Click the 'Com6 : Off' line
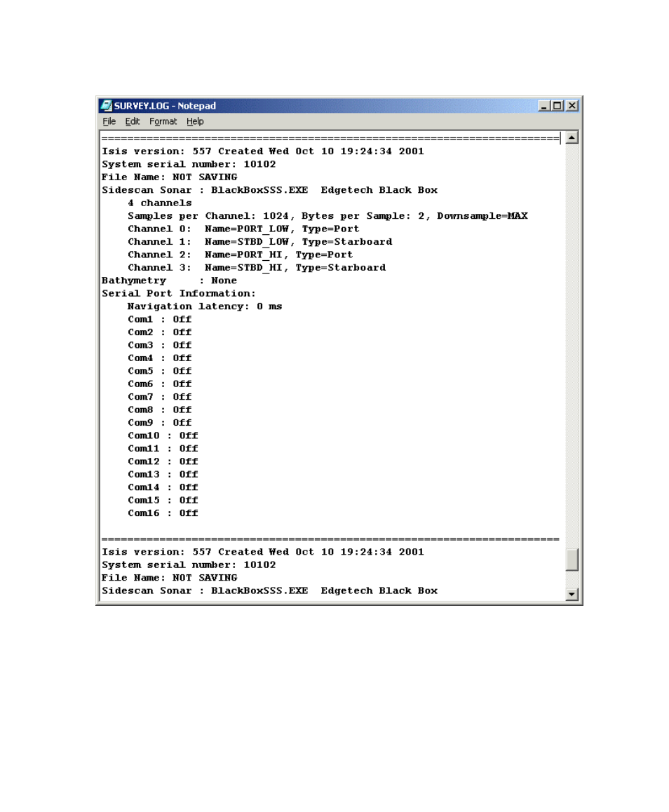669x812 pixels. 159,384
